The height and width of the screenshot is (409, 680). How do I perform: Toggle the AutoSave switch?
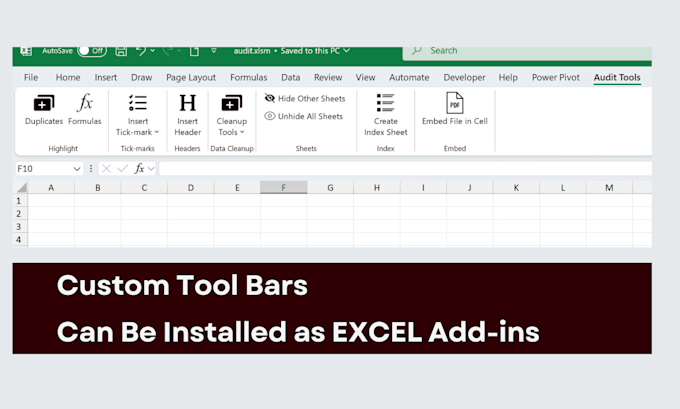coord(92,51)
